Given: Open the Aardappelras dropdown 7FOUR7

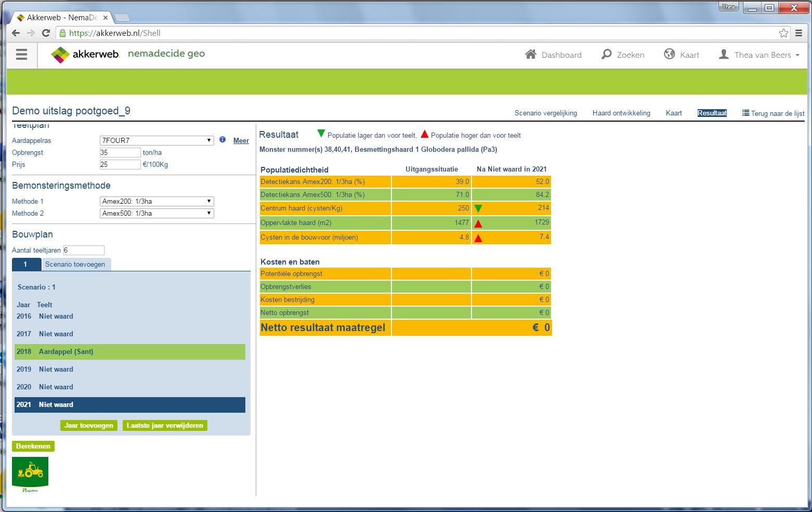Looking at the screenshot, I should click(x=156, y=140).
